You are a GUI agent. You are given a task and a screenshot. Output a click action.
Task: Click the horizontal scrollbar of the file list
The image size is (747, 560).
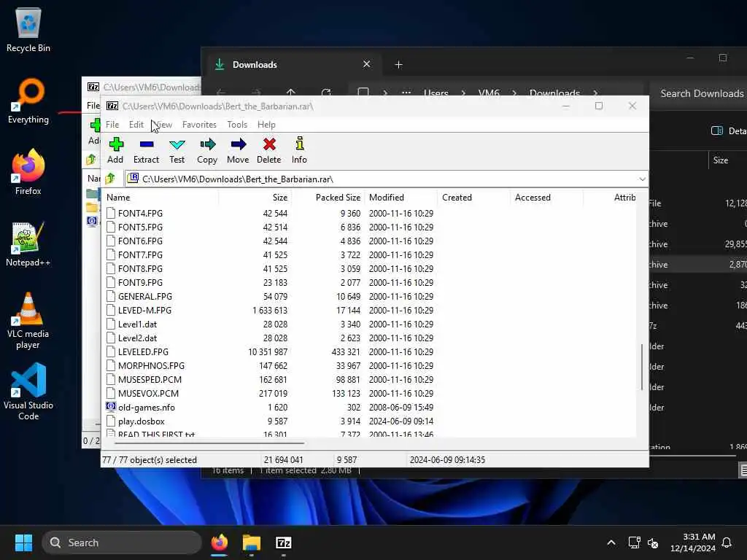pyautogui.click(x=209, y=443)
